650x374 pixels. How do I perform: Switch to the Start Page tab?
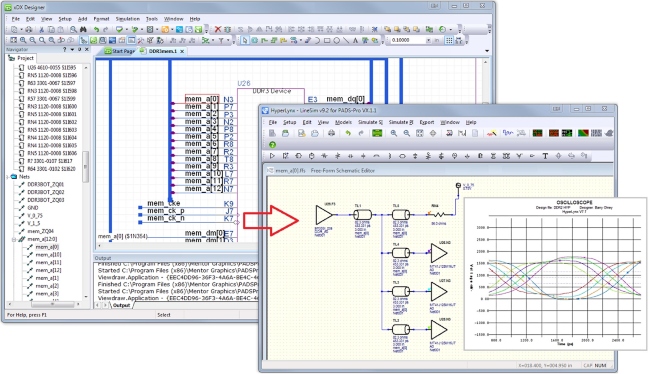click(x=120, y=51)
